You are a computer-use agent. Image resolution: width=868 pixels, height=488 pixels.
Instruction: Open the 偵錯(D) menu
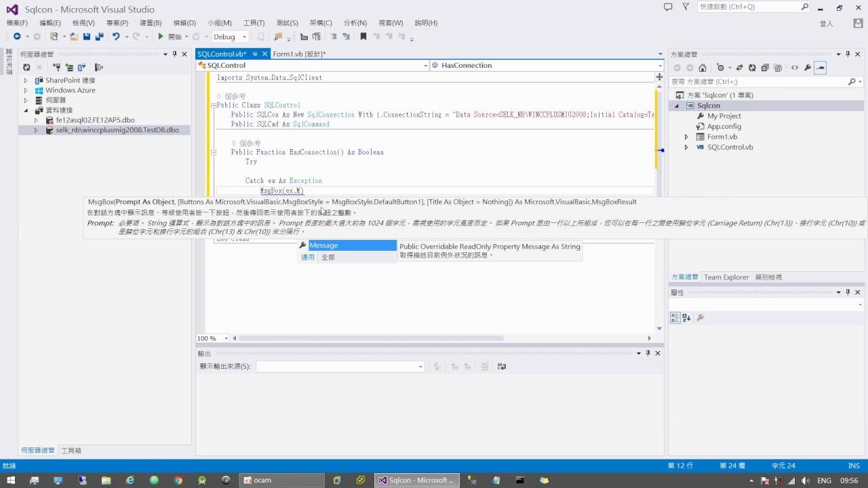[184, 23]
